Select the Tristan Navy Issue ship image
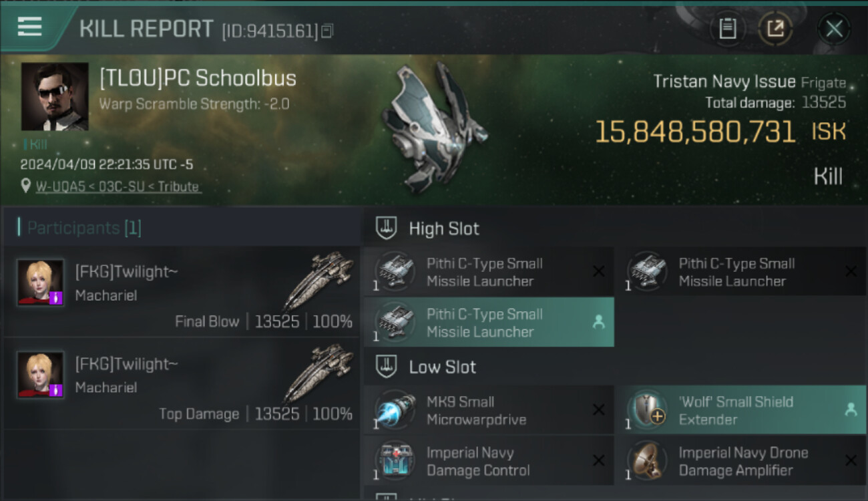 click(433, 127)
